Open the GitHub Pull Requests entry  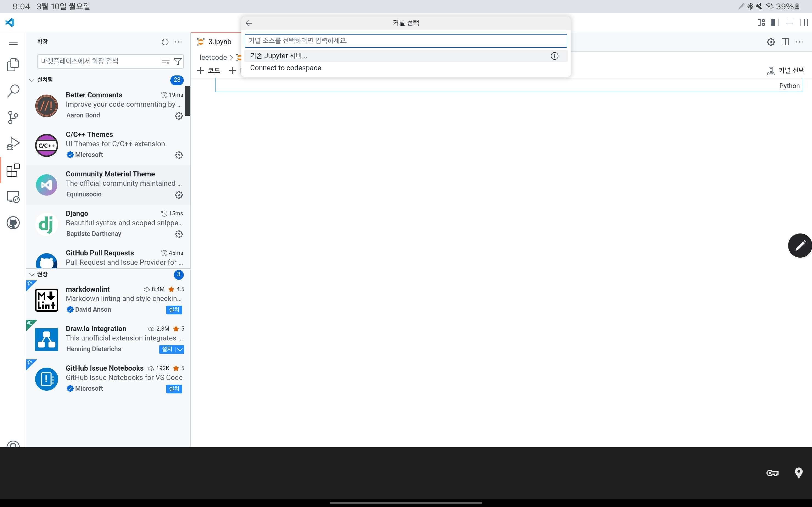coord(108,257)
